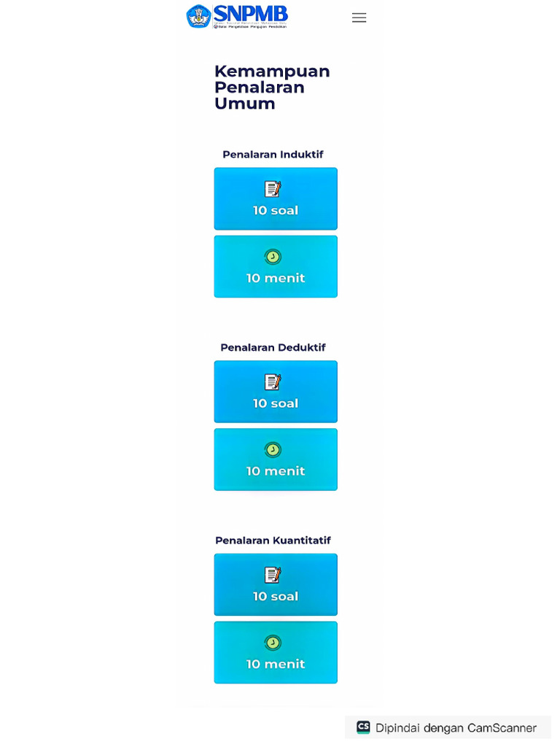Viewport: 560px width, 747px height.
Task: Select the Penalaran Kuantitatif "10 menit" text
Action: pyautogui.click(x=276, y=664)
